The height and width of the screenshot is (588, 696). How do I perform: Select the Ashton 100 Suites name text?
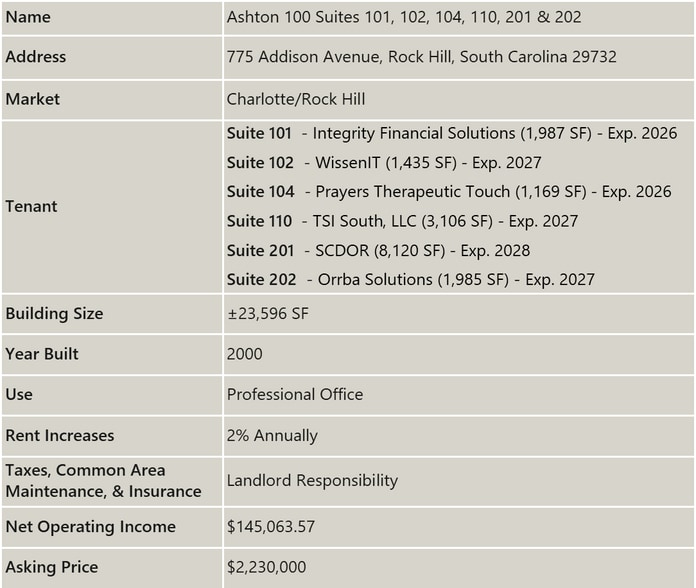click(x=404, y=17)
